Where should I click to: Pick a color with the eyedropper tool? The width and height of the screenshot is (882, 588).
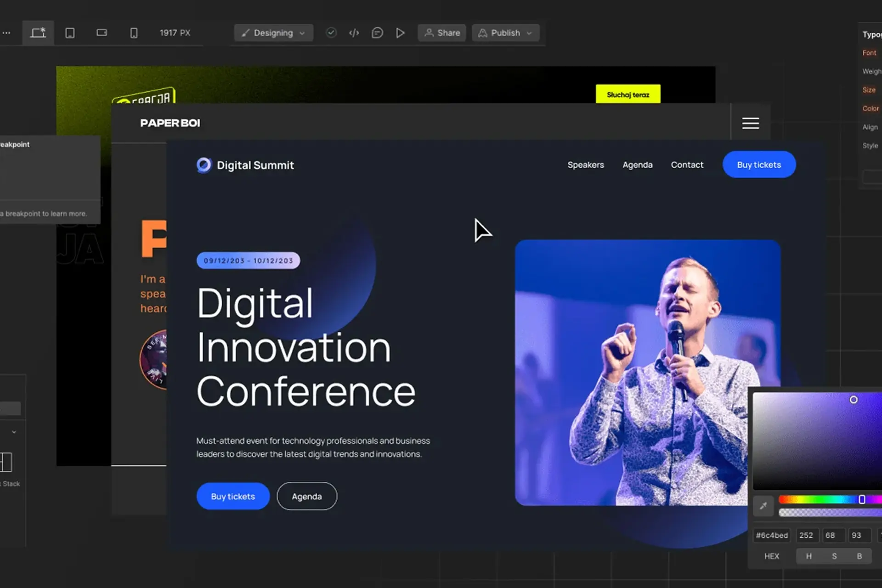coord(763,506)
